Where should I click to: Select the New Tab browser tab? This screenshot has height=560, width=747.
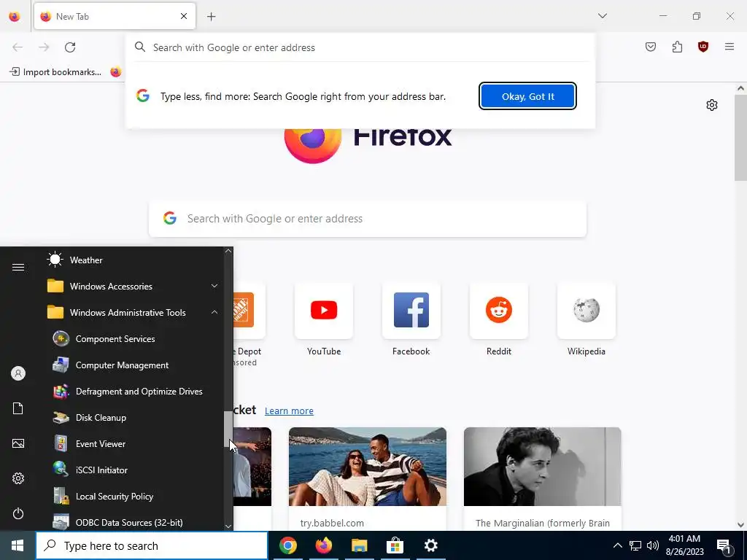coord(115,16)
